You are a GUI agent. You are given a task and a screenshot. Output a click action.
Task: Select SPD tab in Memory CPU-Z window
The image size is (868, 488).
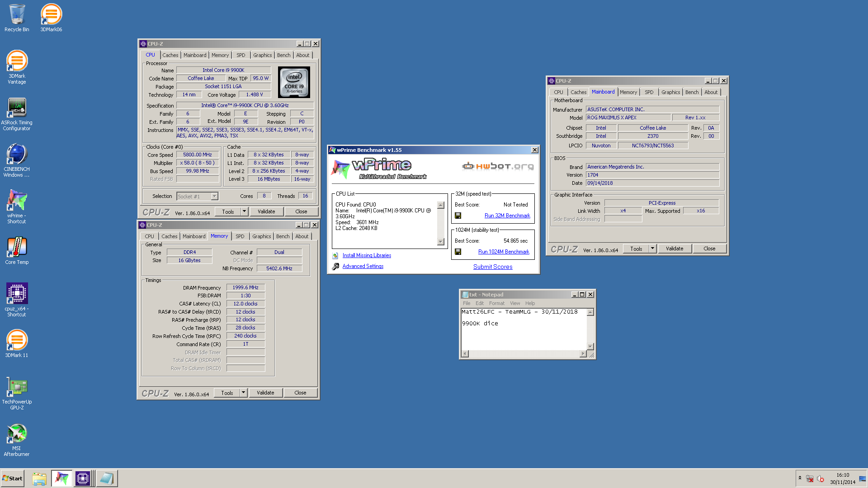[240, 236]
